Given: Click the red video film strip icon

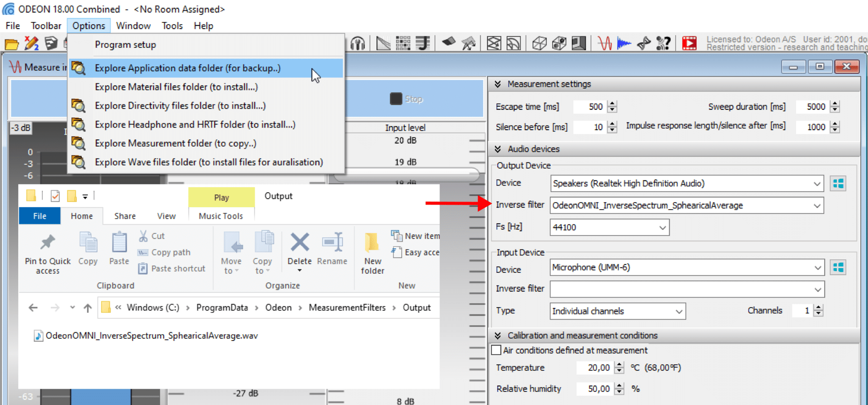Looking at the screenshot, I should 689,43.
